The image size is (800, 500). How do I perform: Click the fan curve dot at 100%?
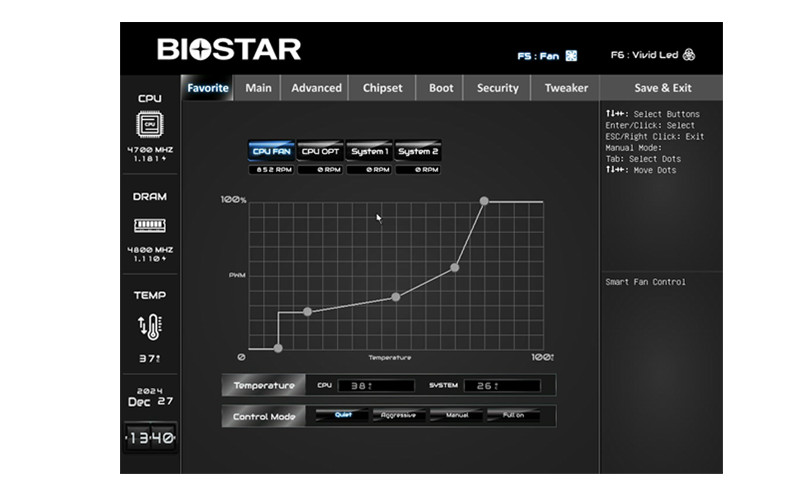pos(484,201)
